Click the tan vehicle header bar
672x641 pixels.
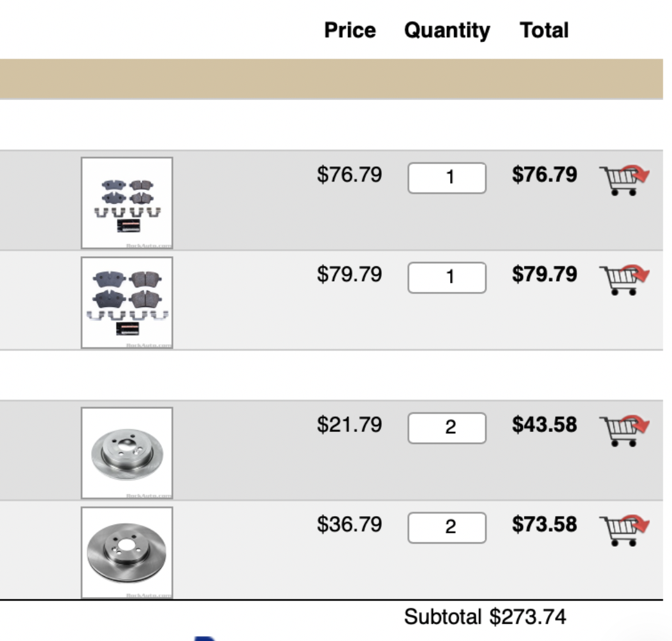[336, 79]
